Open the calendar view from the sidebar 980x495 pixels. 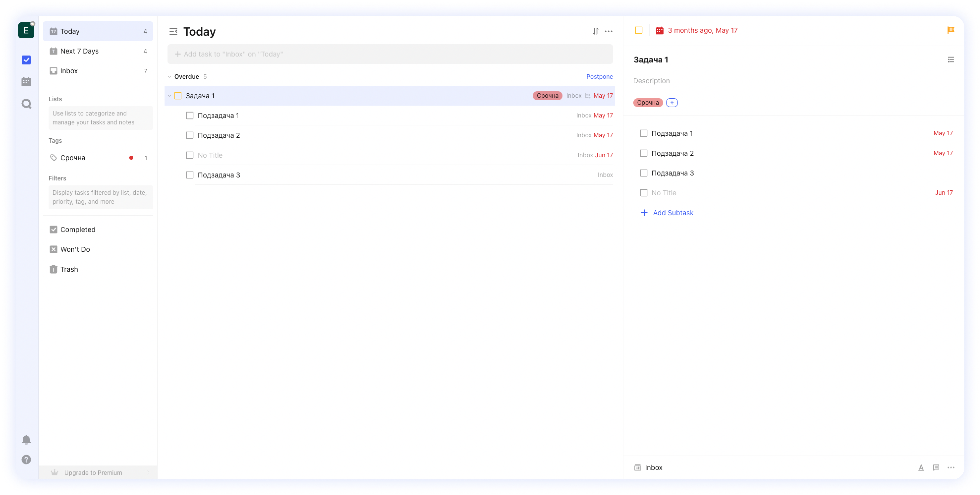(26, 82)
